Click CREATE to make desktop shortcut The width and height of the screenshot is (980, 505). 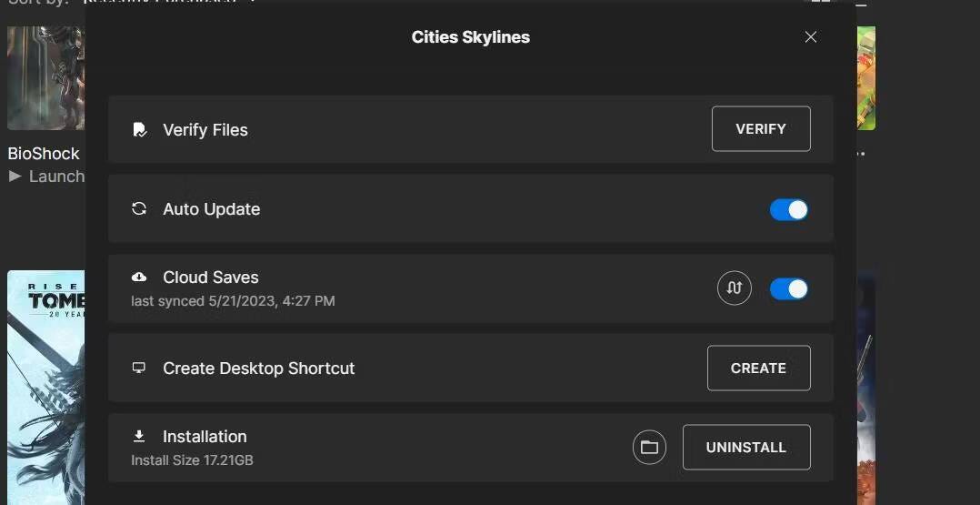tap(758, 368)
